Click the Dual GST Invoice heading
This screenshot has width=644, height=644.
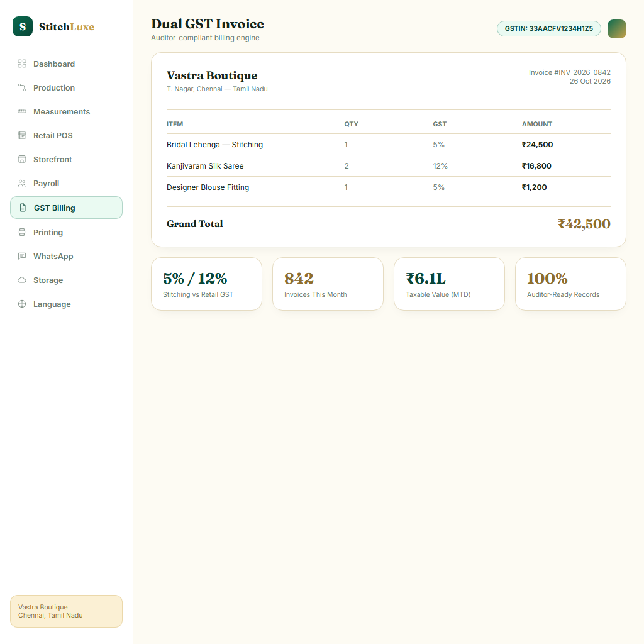208,24
